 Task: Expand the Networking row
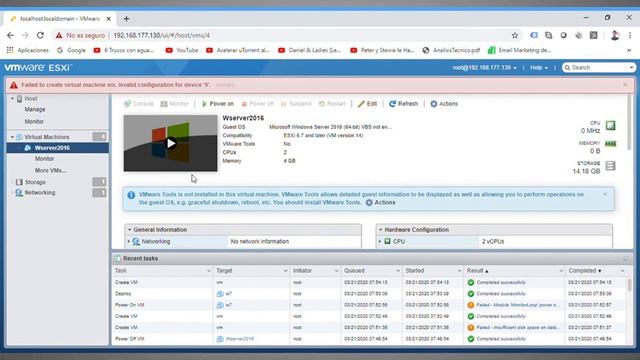[129, 242]
